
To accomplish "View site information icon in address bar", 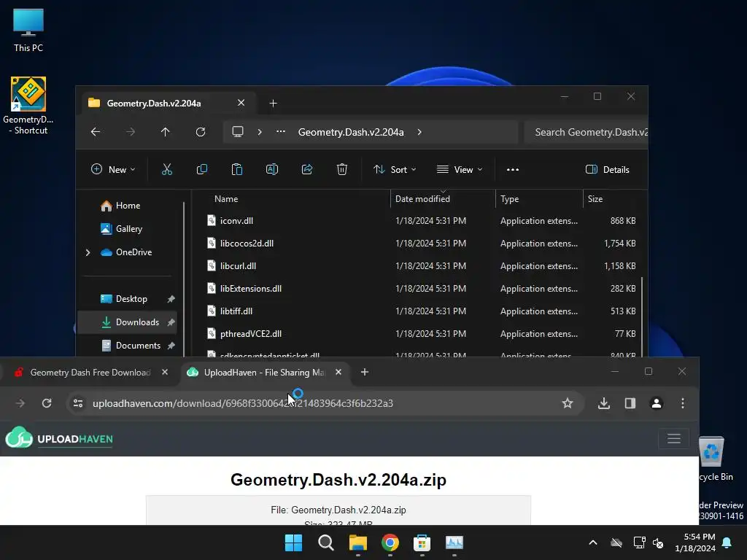I will pos(78,404).
